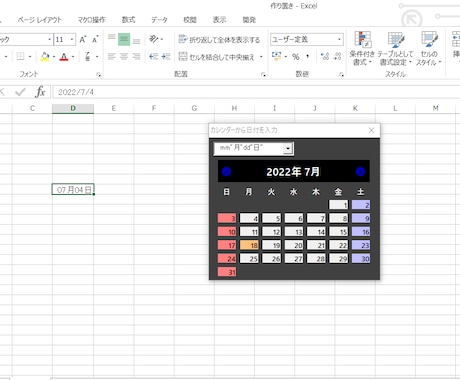Select cell containing 07月04日
Screen dimensions: 460x380
[x=73, y=190]
